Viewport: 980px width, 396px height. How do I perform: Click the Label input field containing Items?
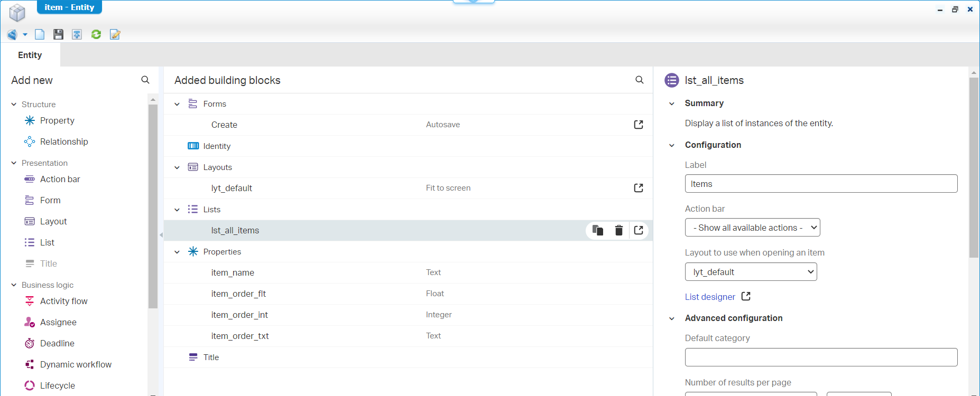tap(820, 184)
